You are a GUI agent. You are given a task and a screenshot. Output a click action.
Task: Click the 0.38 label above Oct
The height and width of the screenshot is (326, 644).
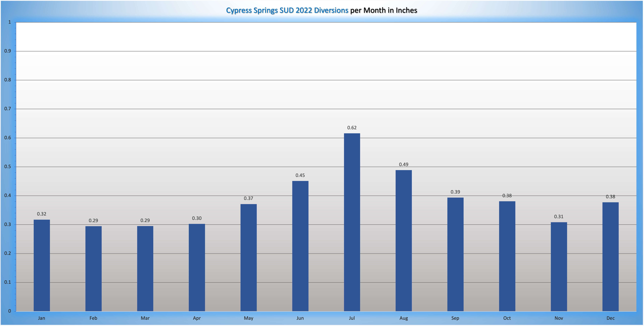[507, 196]
